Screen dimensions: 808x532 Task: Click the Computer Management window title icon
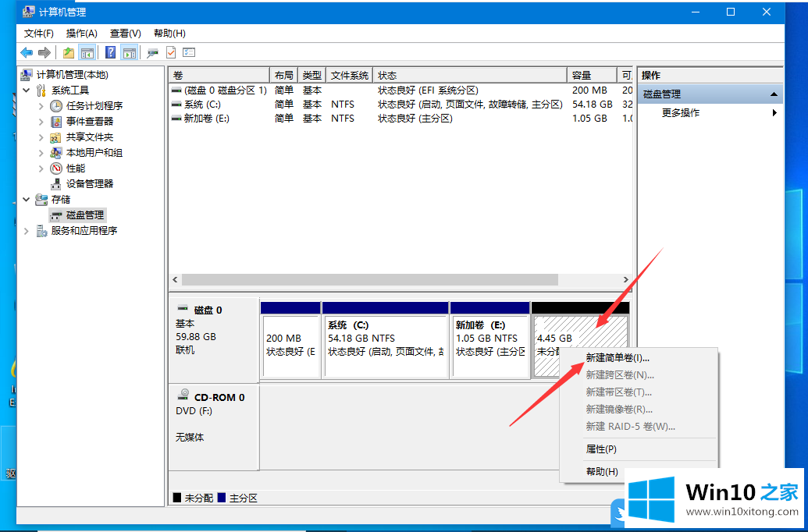point(28,12)
